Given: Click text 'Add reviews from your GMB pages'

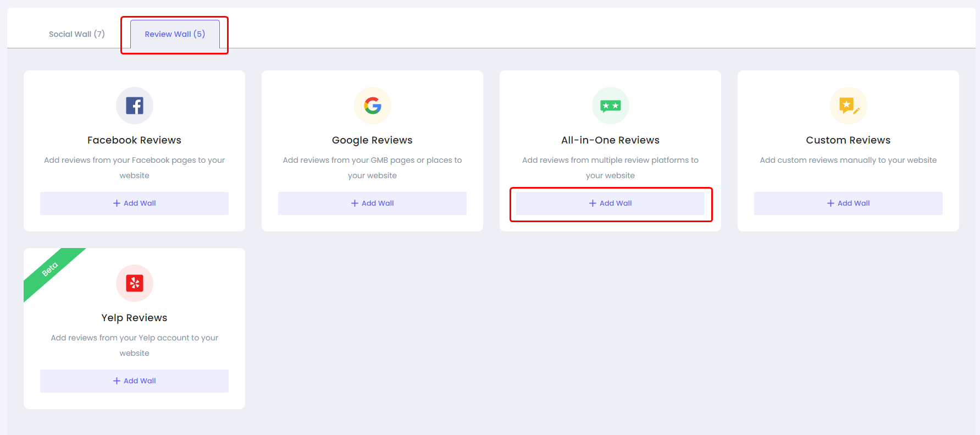Looking at the screenshot, I should (x=348, y=160).
